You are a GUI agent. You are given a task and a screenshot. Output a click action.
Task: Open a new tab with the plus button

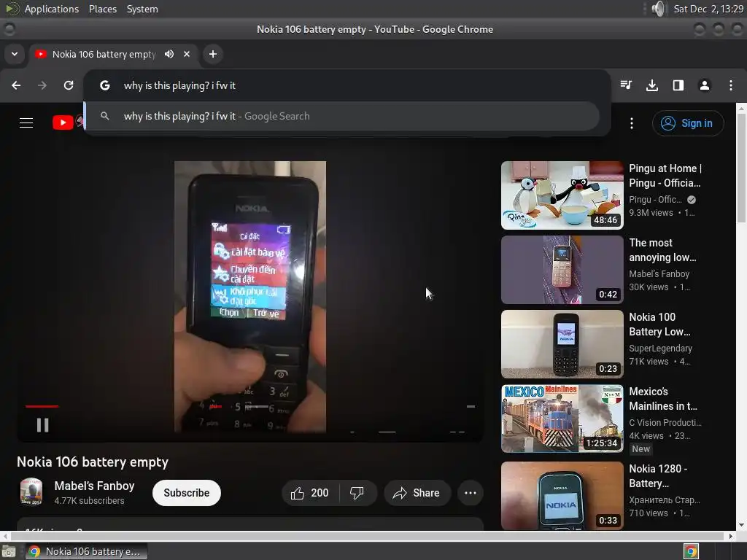(x=213, y=54)
